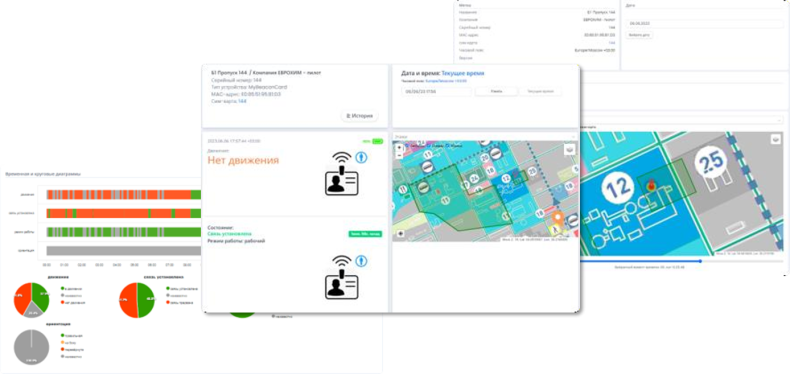Viewport: 790px width, 374px height.
Task: Click the connection pie chart
Action: click(x=137, y=300)
